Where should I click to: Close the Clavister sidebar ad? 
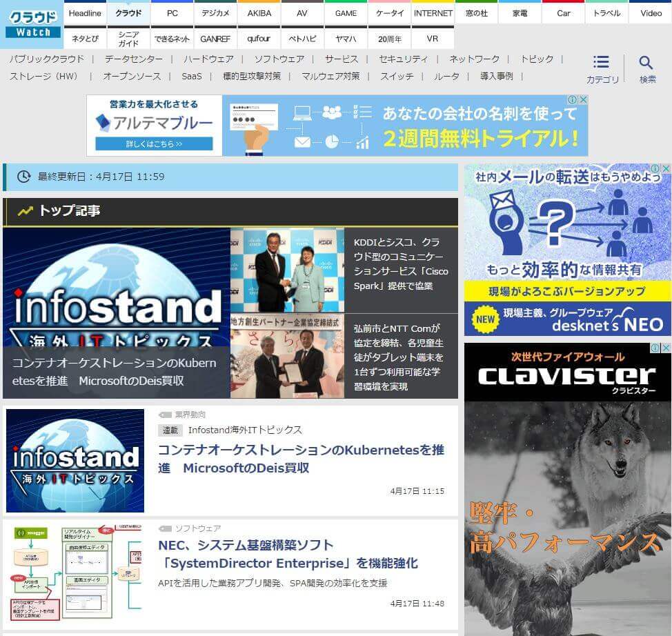(666, 348)
